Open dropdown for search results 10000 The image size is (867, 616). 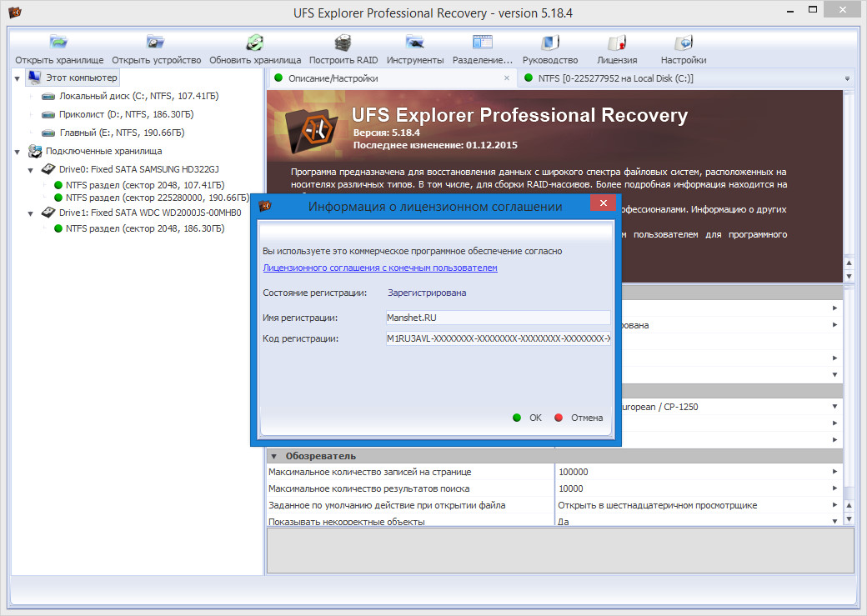[835, 488]
